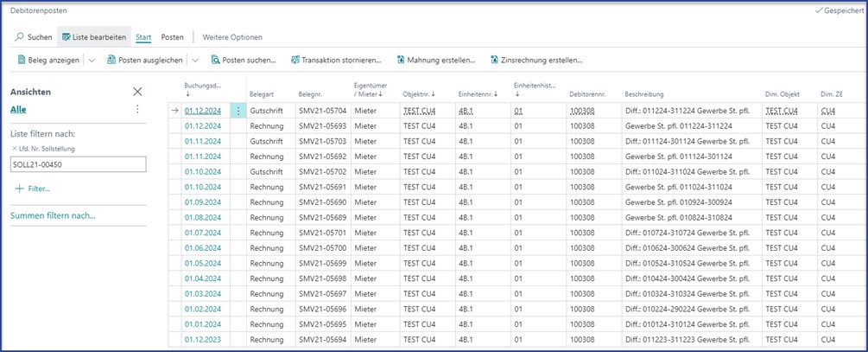868x352 pixels.
Task: Close the Ansichten filter pane
Action: point(137,92)
